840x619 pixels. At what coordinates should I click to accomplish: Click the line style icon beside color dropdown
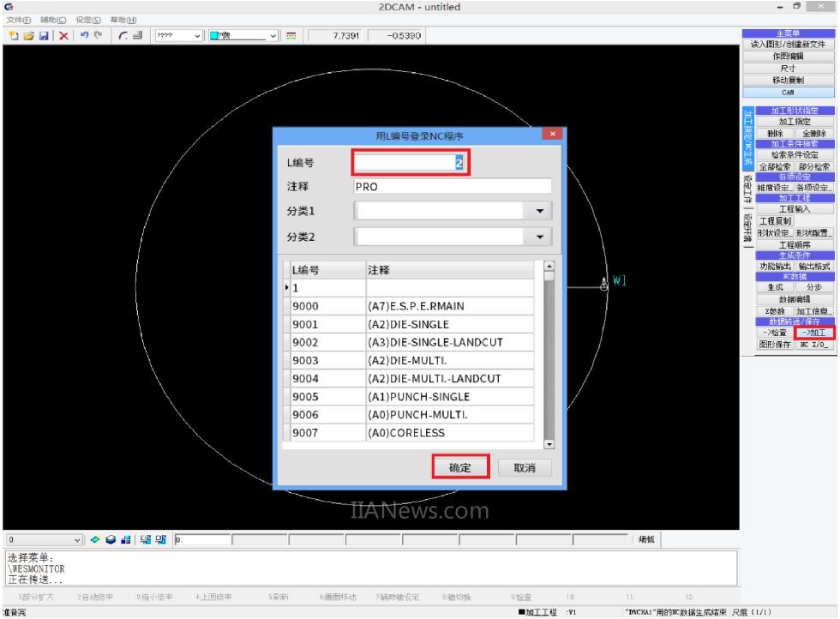click(x=291, y=36)
